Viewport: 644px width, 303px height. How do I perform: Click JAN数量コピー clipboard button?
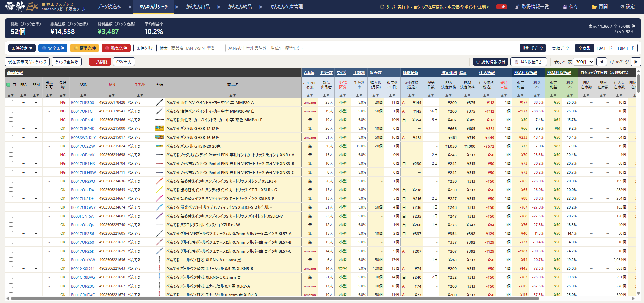(x=529, y=62)
